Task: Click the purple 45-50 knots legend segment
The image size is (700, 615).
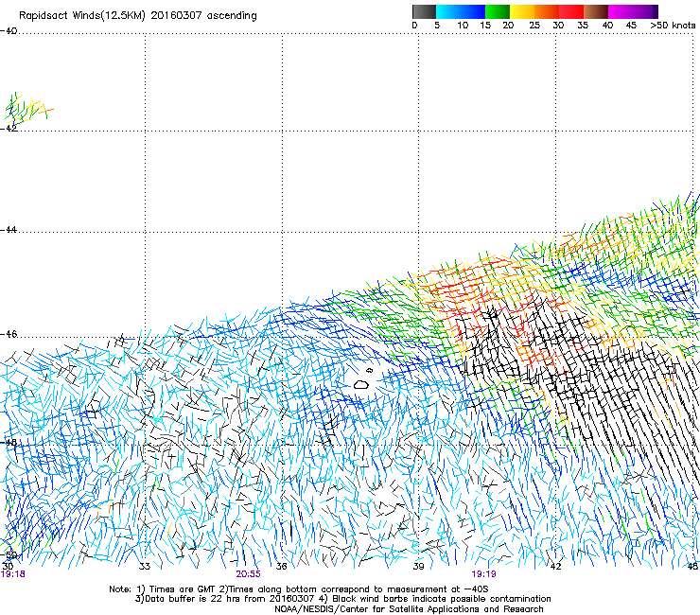Action: pos(644,11)
